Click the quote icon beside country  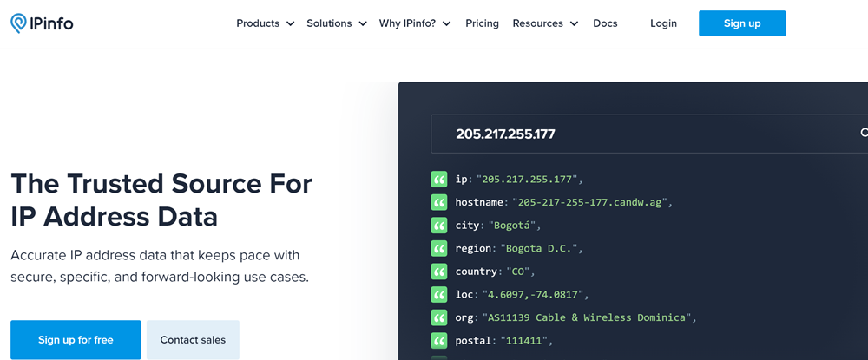439,272
